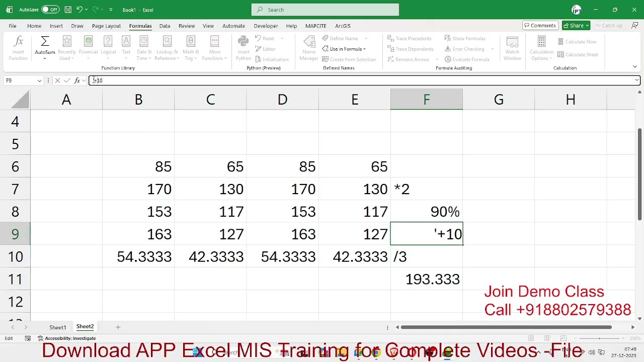Switch to the Home tab
644x362 pixels.
[x=34, y=26]
